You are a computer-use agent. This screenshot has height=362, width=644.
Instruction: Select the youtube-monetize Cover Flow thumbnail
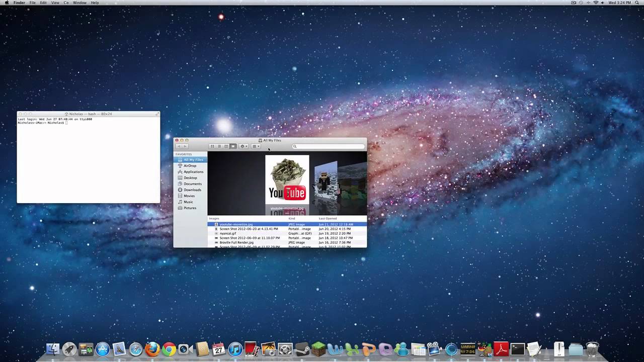[287, 179]
